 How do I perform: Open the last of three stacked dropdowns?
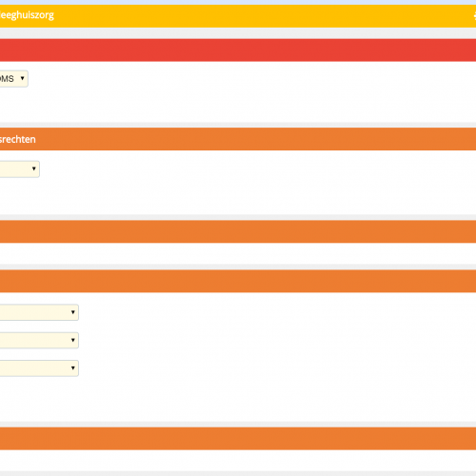[39, 368]
